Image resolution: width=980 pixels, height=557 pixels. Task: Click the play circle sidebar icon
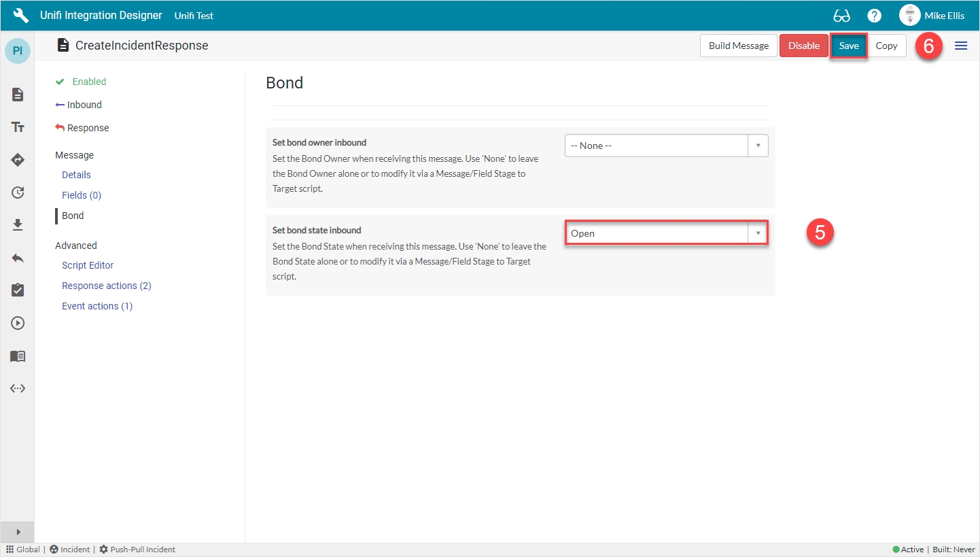click(x=18, y=323)
